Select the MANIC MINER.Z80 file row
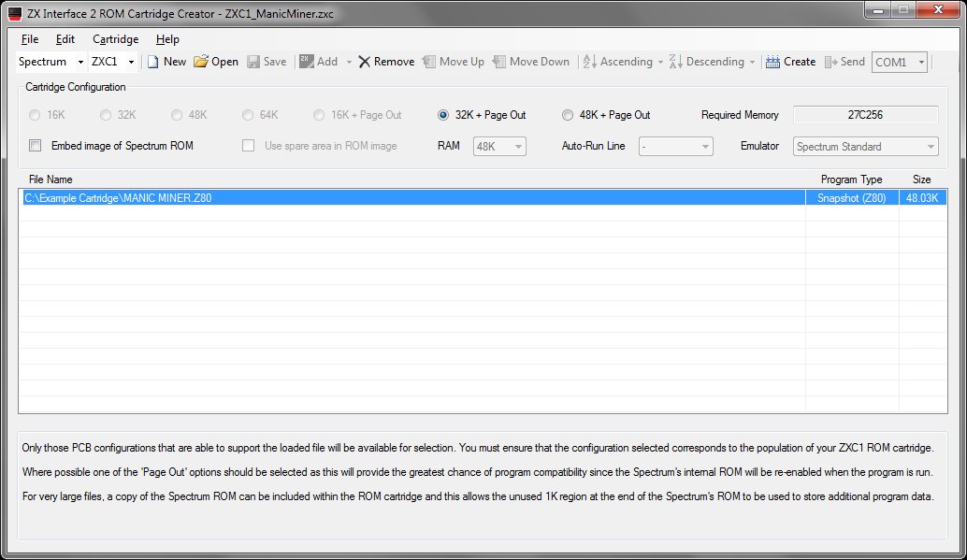The width and height of the screenshot is (967, 560). [483, 198]
